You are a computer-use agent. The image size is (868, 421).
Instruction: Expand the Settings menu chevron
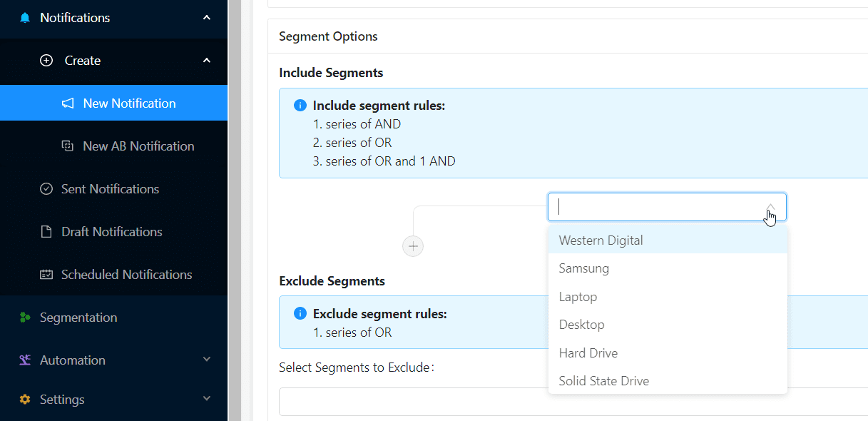[x=207, y=399]
